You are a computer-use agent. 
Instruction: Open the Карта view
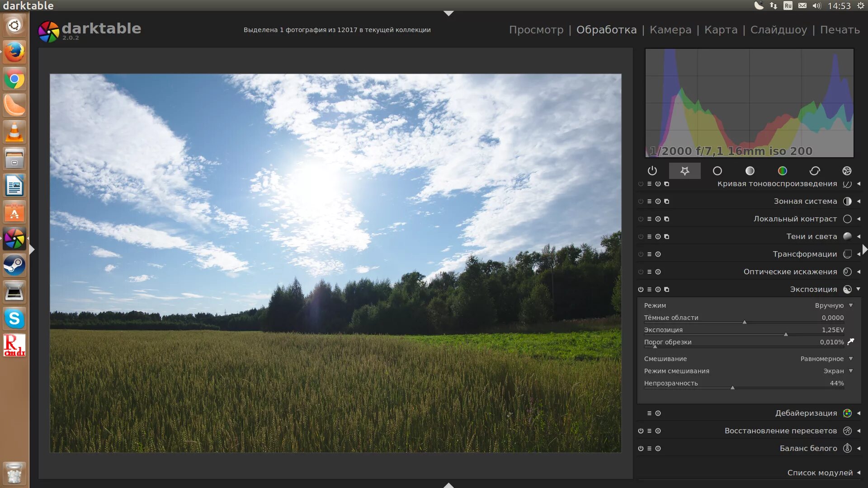(x=721, y=29)
